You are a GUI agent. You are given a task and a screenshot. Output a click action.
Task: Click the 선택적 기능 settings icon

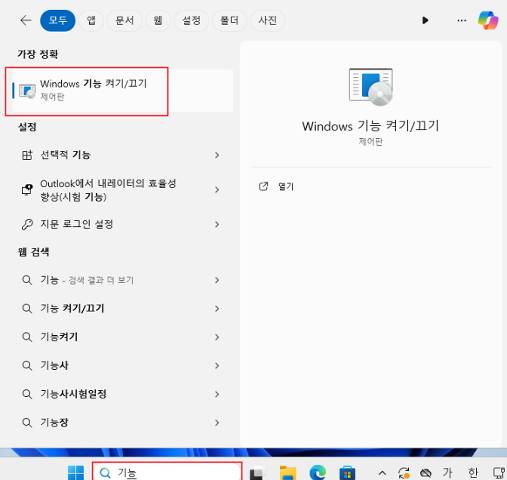coord(27,155)
